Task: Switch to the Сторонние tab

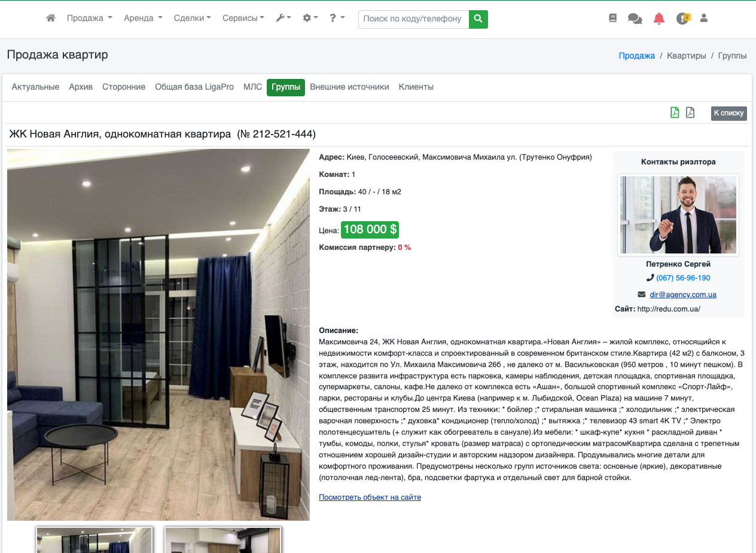Action: point(124,87)
